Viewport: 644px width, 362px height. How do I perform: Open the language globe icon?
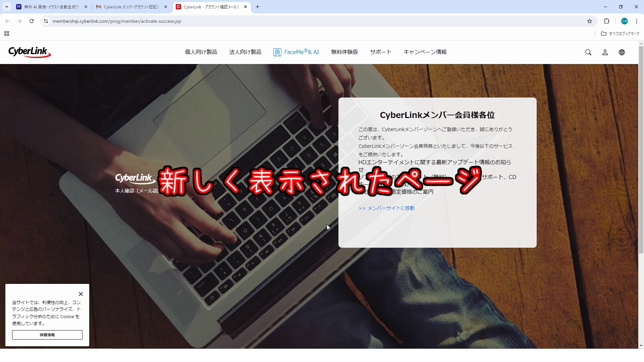622,52
